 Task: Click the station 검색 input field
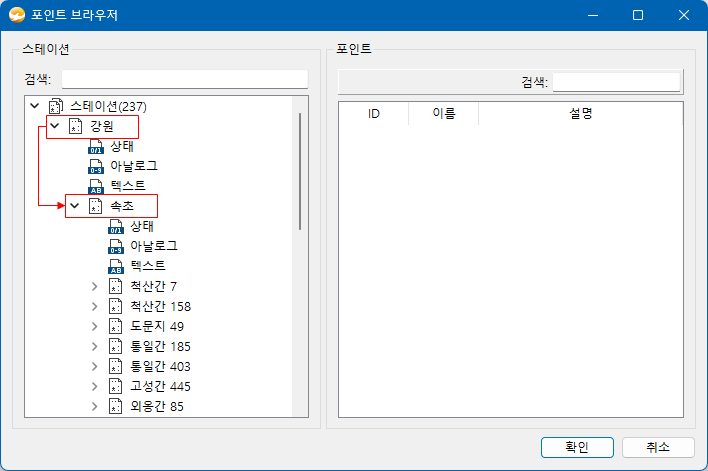185,79
